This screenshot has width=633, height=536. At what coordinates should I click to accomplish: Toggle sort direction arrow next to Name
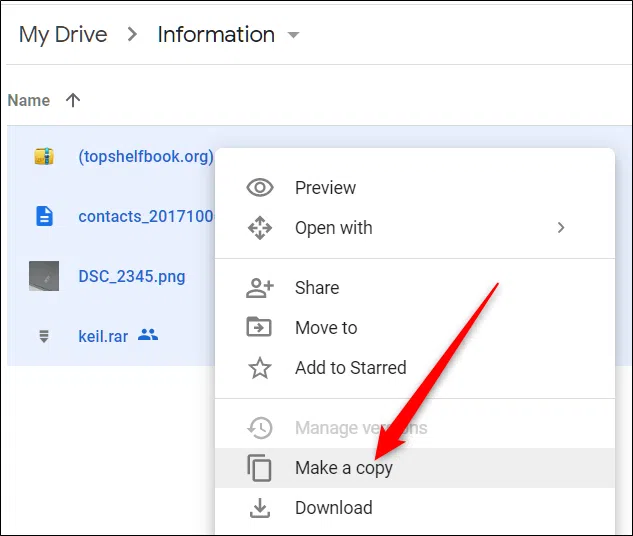tap(73, 100)
